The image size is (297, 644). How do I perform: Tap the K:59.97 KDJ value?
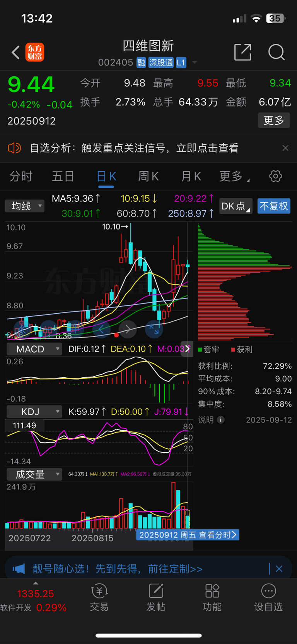87,412
